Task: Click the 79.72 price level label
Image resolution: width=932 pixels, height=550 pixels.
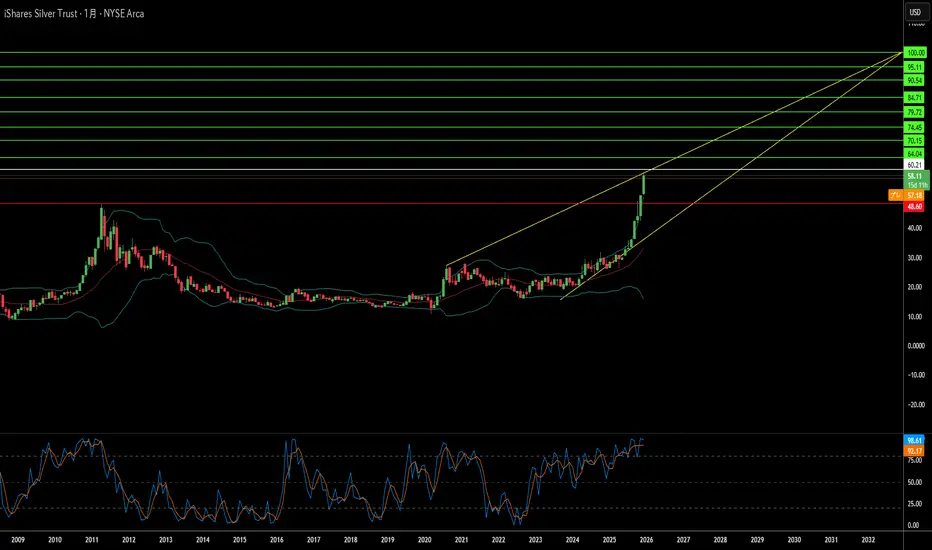Action: tap(915, 112)
